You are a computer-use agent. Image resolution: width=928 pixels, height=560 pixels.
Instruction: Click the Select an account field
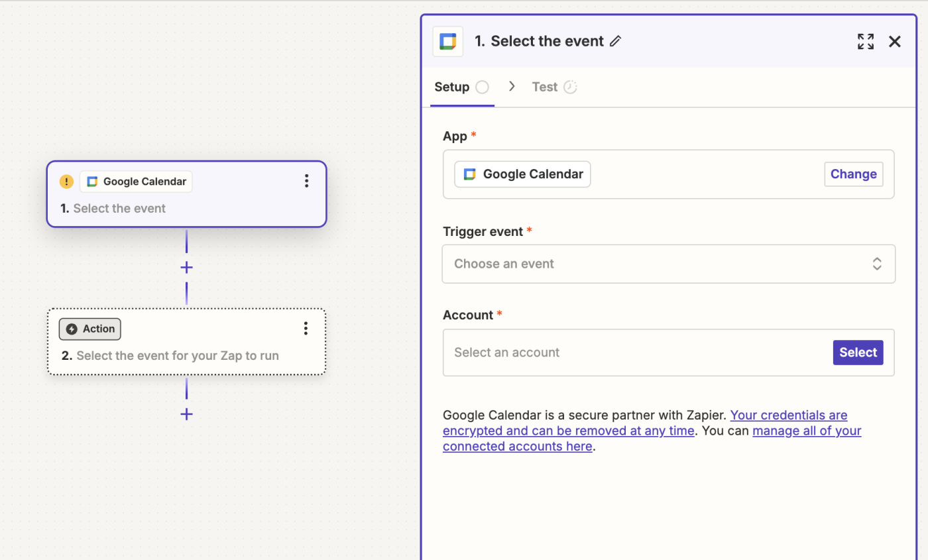pyautogui.click(x=630, y=353)
